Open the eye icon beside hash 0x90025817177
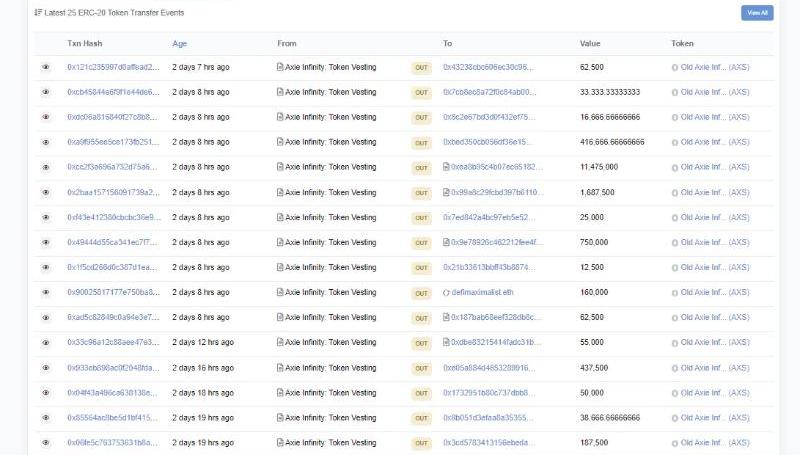 tap(45, 292)
